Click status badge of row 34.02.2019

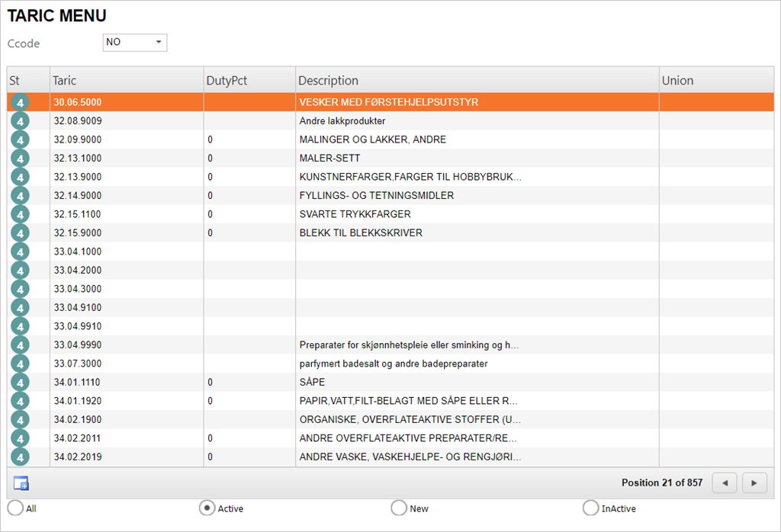tap(20, 457)
